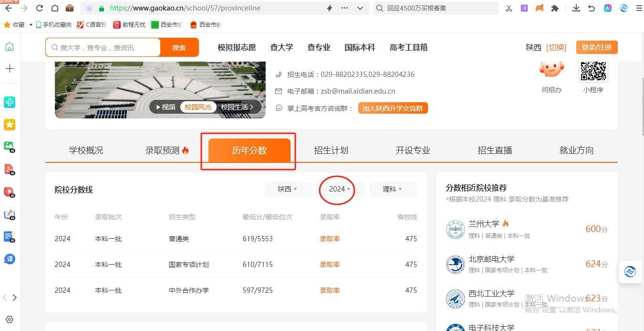
Task: Open the 2024 year dropdown
Action: (340, 189)
